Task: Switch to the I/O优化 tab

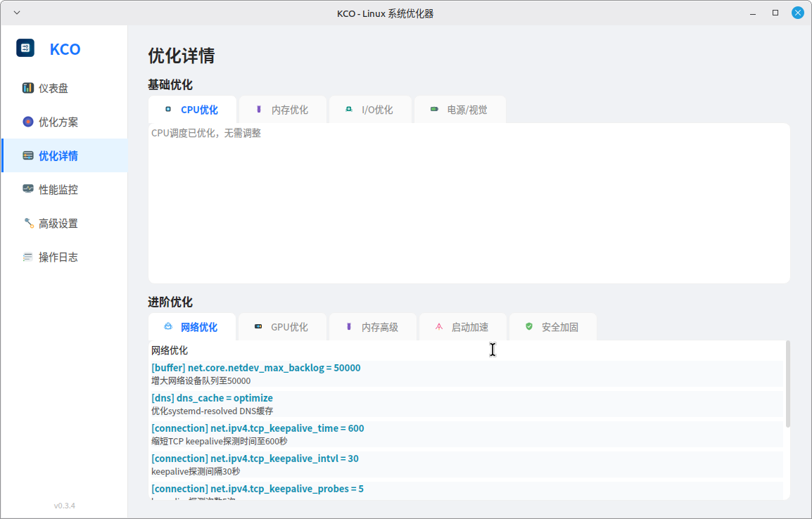Action: click(x=370, y=110)
